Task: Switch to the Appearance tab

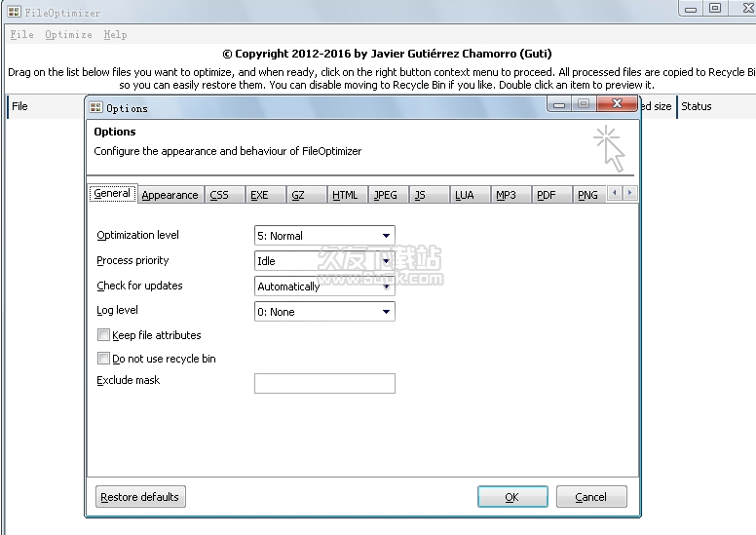Action: click(x=170, y=195)
